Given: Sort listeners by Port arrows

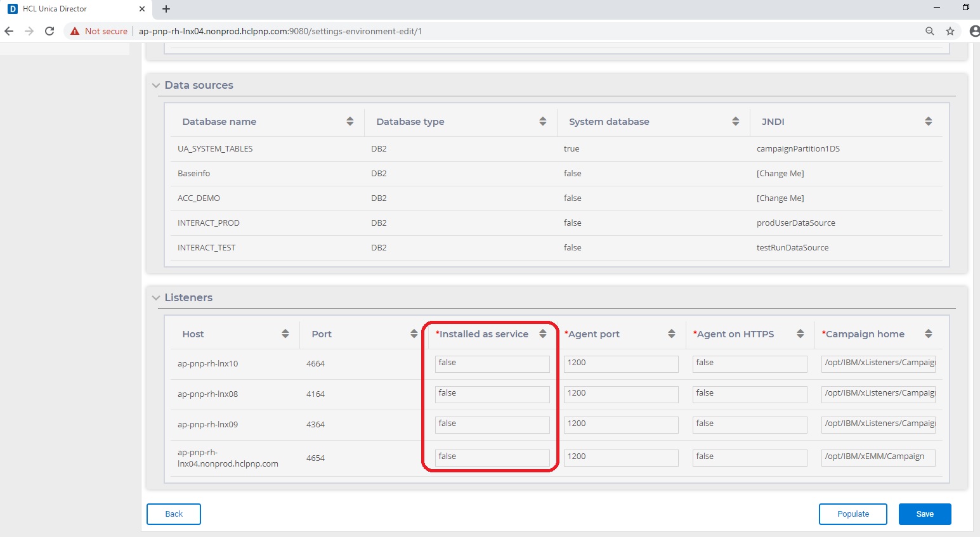Looking at the screenshot, I should [414, 333].
